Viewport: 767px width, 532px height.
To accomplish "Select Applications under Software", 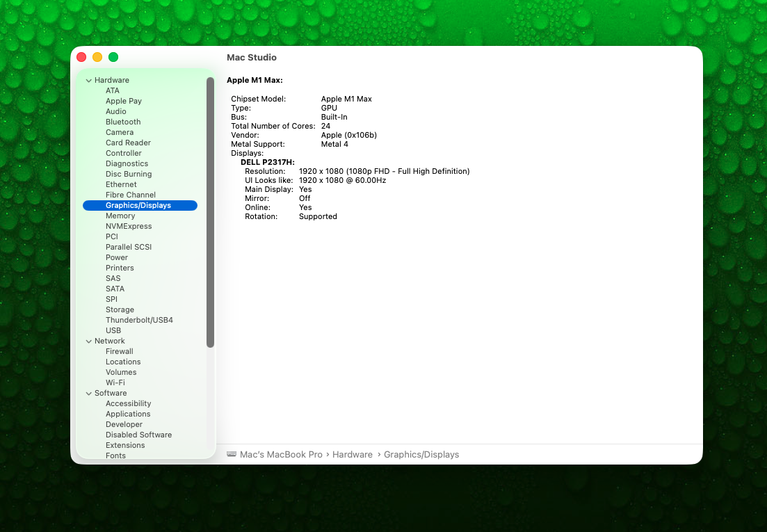I will (128, 414).
